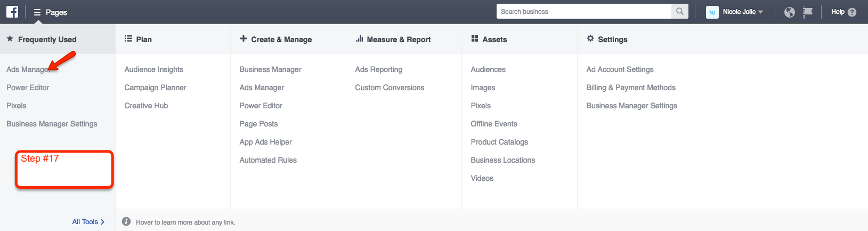Click the Help question mark icon

pyautogui.click(x=852, y=12)
